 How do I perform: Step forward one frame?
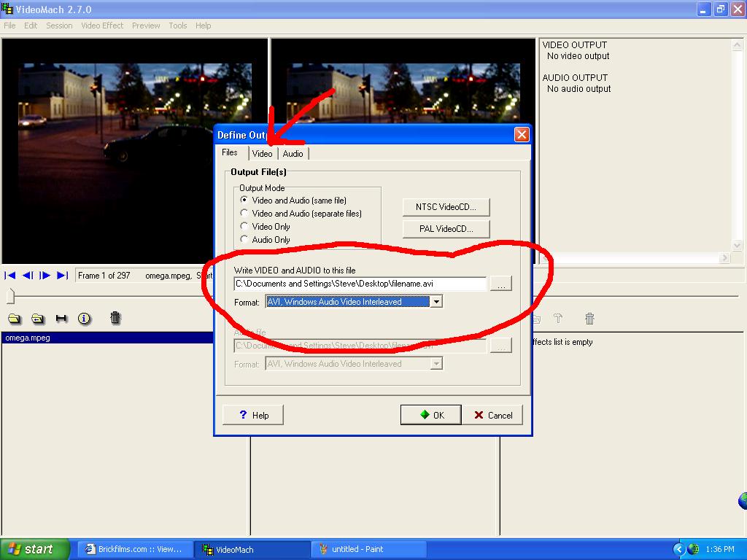point(44,275)
